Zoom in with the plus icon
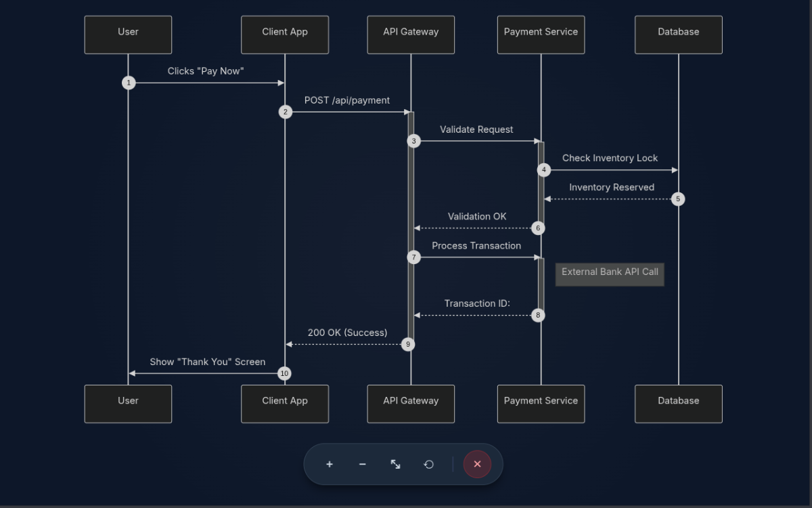 [330, 464]
